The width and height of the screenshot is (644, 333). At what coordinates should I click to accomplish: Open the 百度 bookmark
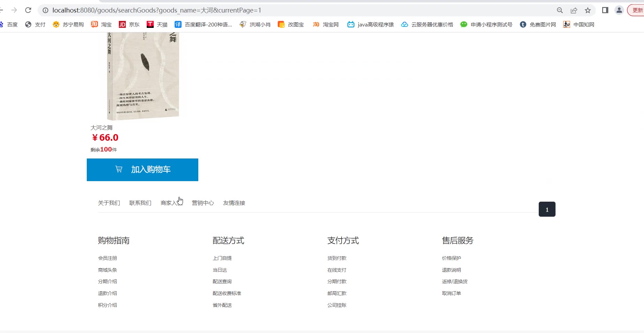9,24
